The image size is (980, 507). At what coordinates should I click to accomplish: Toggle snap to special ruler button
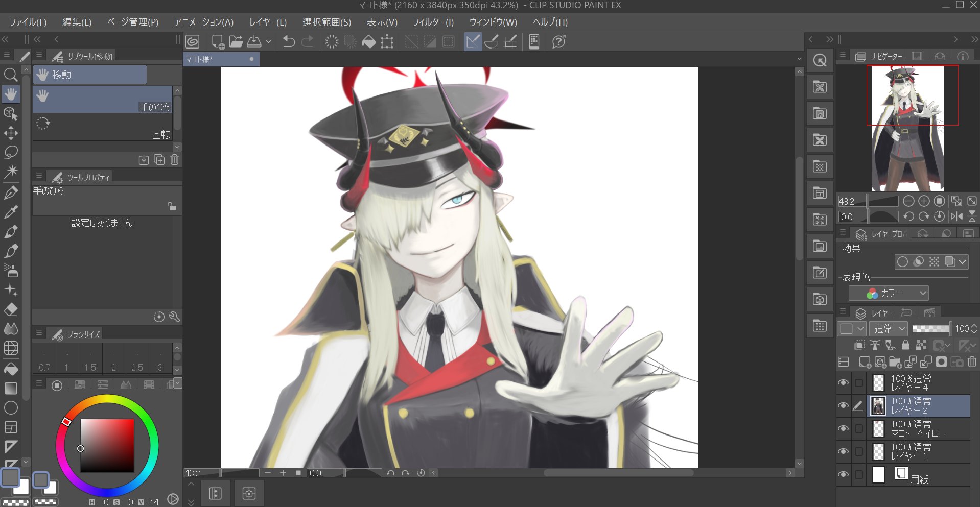tap(492, 42)
